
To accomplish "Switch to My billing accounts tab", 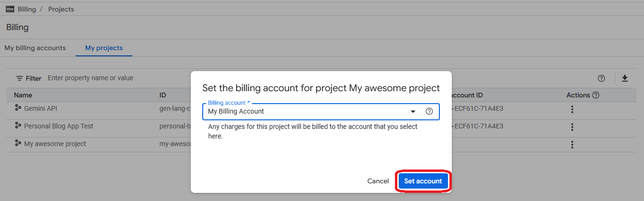I will [x=35, y=48].
